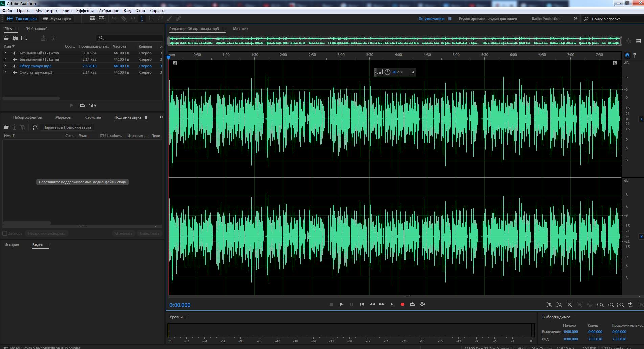Toggle Skip Selection in transport bar
The width and height of the screenshot is (644, 349).
click(423, 304)
